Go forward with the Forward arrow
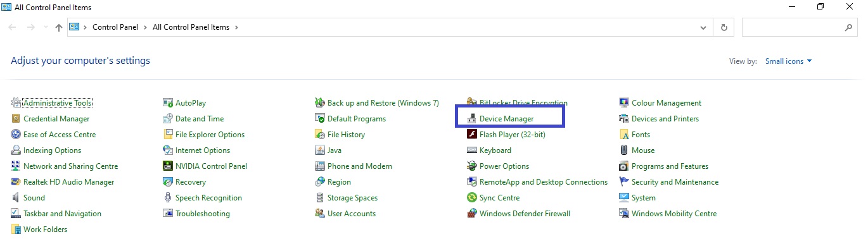This screenshot has width=868, height=239. point(31,28)
